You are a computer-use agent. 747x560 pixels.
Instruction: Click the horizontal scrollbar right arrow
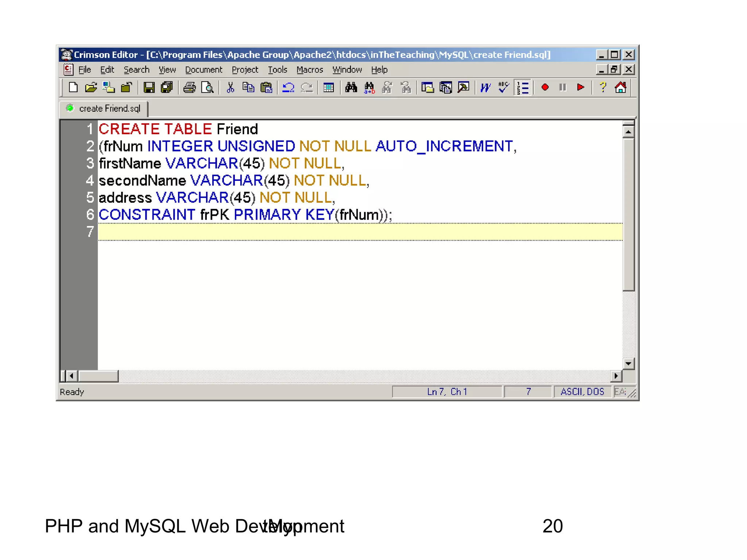pyautogui.click(x=616, y=376)
